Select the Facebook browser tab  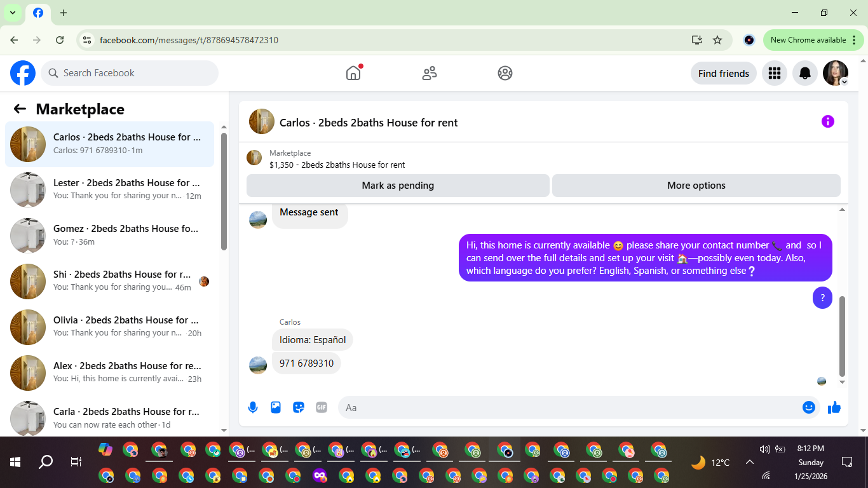pos(38,13)
